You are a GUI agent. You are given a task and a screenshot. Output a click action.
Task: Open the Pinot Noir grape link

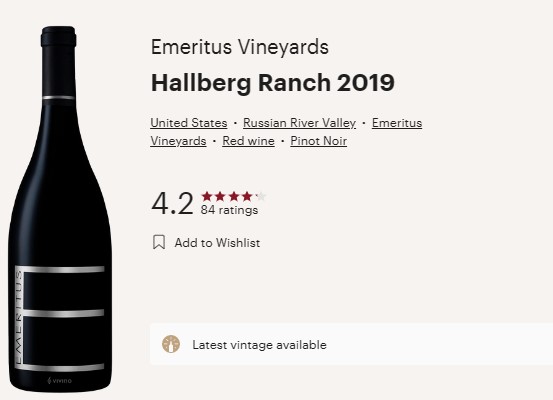(318, 141)
